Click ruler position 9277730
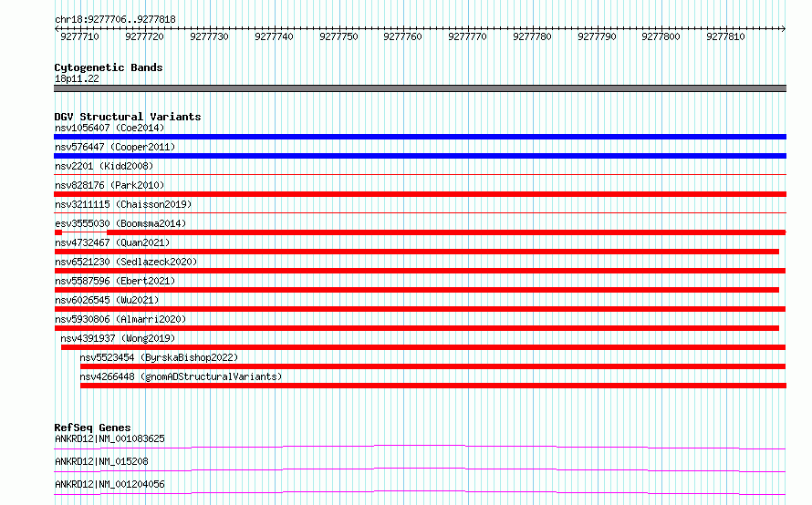812x505 pixels. [209, 36]
